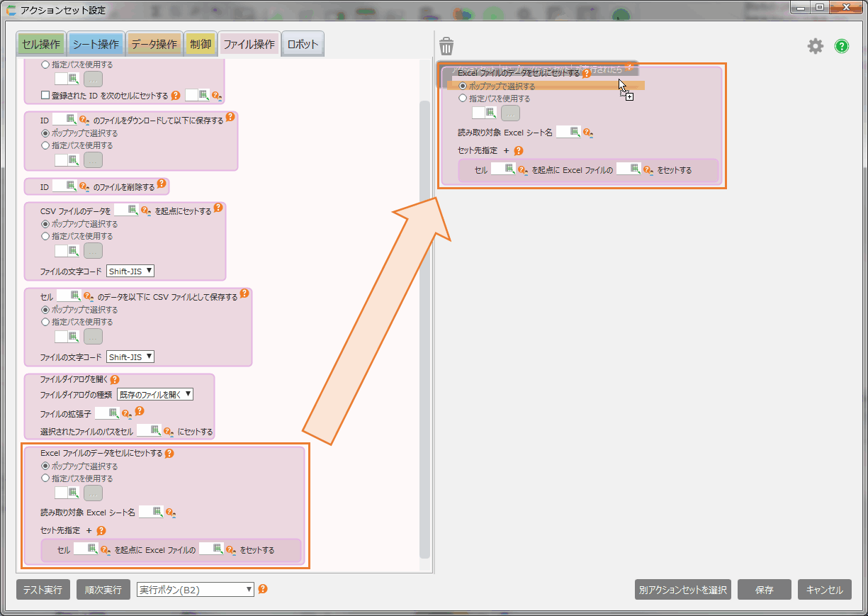
Task: Switch to the ロボット tab
Action: click(x=303, y=44)
